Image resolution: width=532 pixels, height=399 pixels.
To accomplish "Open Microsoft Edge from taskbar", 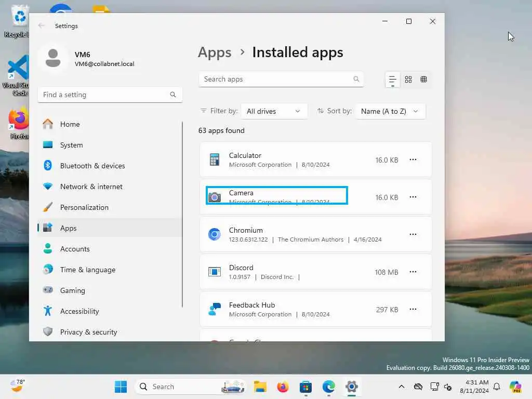I will 328,387.
